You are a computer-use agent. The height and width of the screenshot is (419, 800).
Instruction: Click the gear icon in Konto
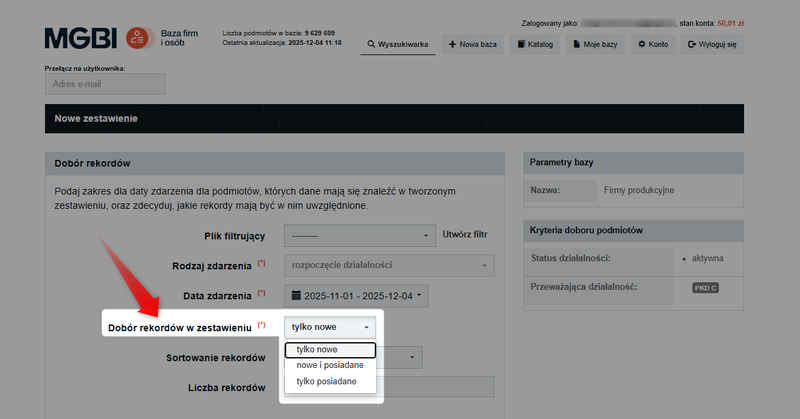pos(641,45)
